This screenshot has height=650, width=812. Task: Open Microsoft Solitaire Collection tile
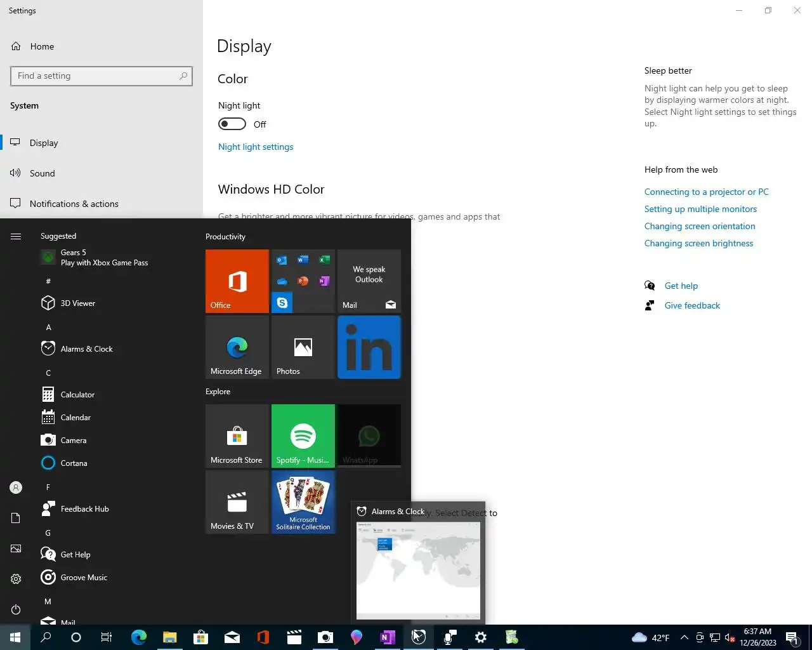point(303,502)
